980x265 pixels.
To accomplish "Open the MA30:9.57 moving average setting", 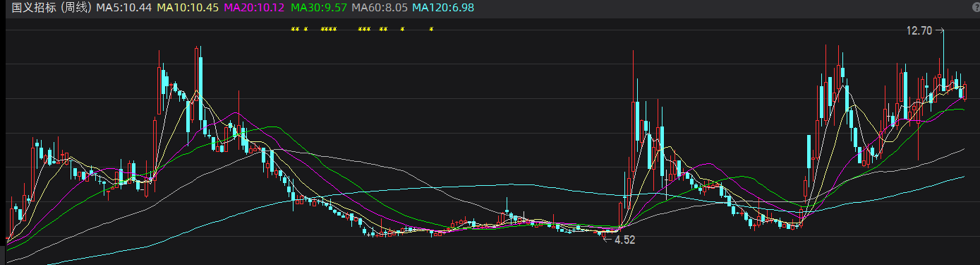I will pyautogui.click(x=319, y=7).
